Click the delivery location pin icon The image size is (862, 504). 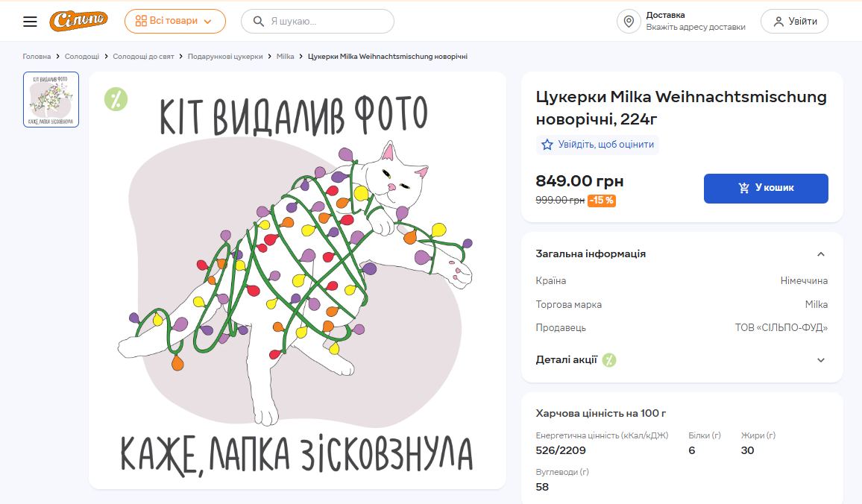point(629,22)
